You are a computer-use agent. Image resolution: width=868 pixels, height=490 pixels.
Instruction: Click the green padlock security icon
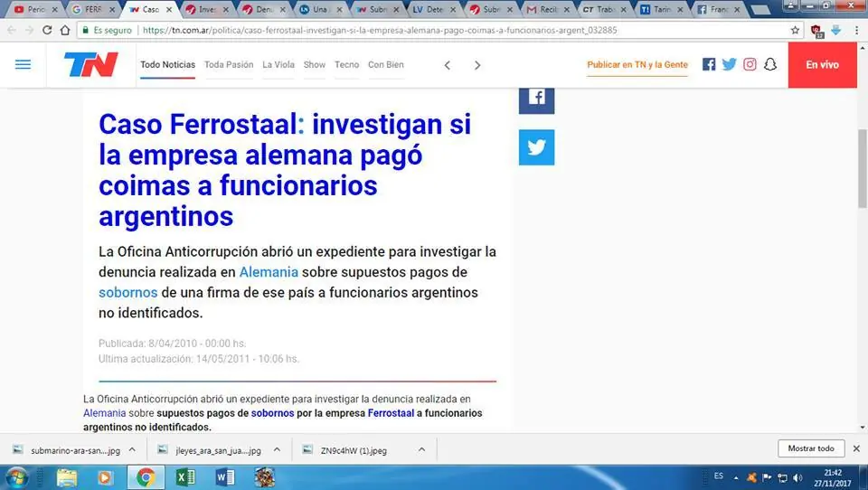coord(85,30)
